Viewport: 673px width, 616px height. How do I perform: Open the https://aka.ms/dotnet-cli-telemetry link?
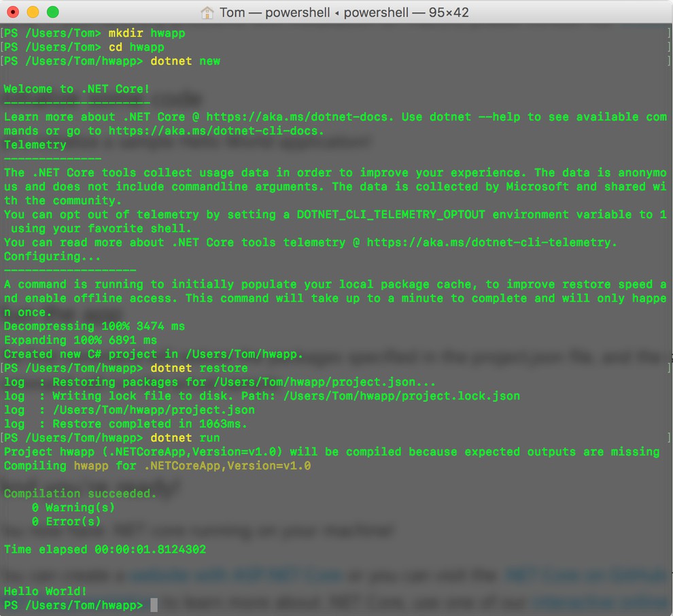pyautogui.click(x=489, y=242)
